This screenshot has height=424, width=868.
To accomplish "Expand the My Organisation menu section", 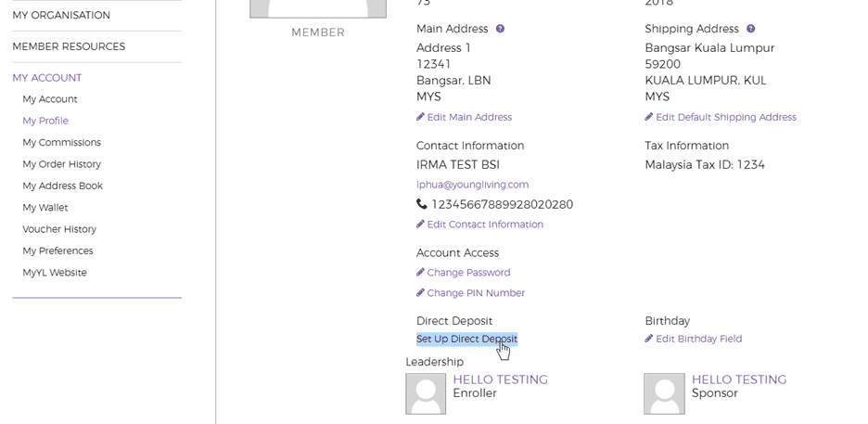I will (x=61, y=15).
